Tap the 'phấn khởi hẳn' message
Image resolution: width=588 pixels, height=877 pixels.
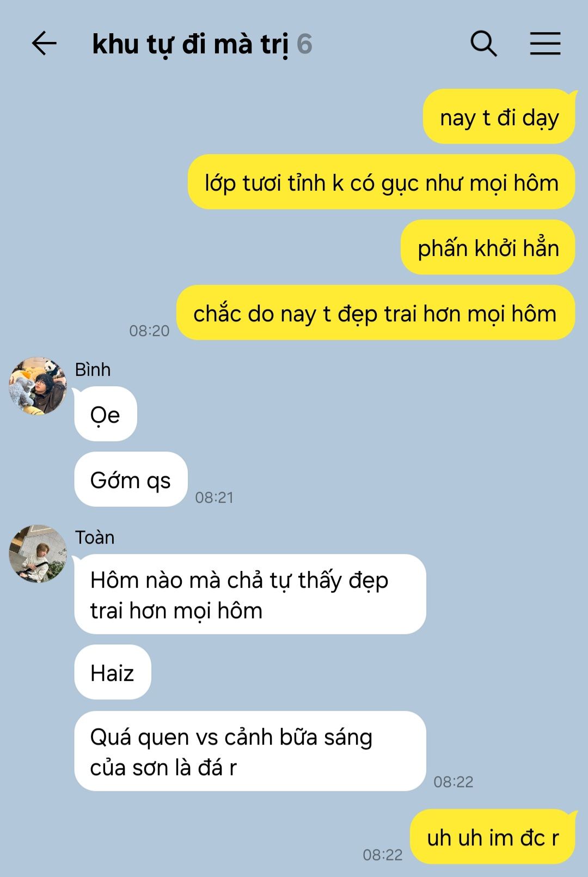(488, 247)
